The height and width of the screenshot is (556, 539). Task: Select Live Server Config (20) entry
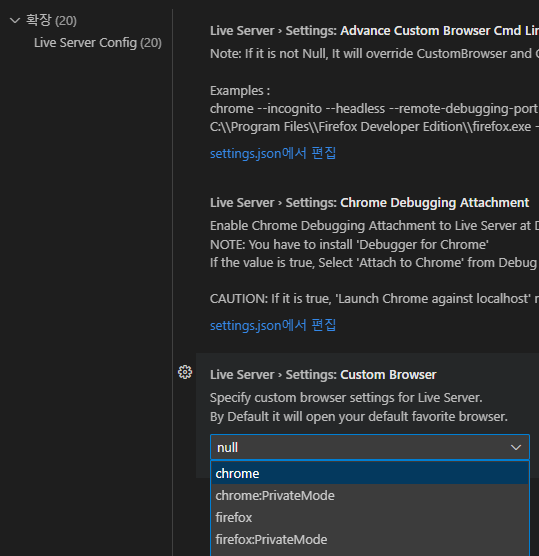pyautogui.click(x=98, y=43)
